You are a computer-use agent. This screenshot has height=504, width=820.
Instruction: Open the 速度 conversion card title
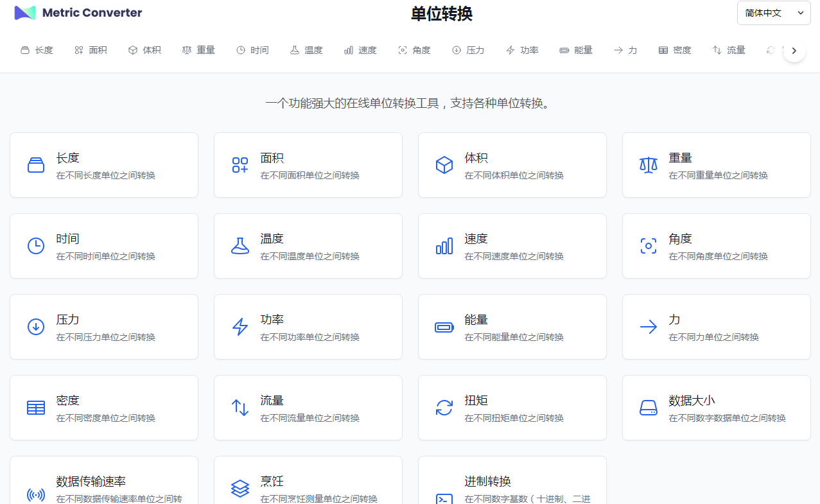(x=476, y=239)
